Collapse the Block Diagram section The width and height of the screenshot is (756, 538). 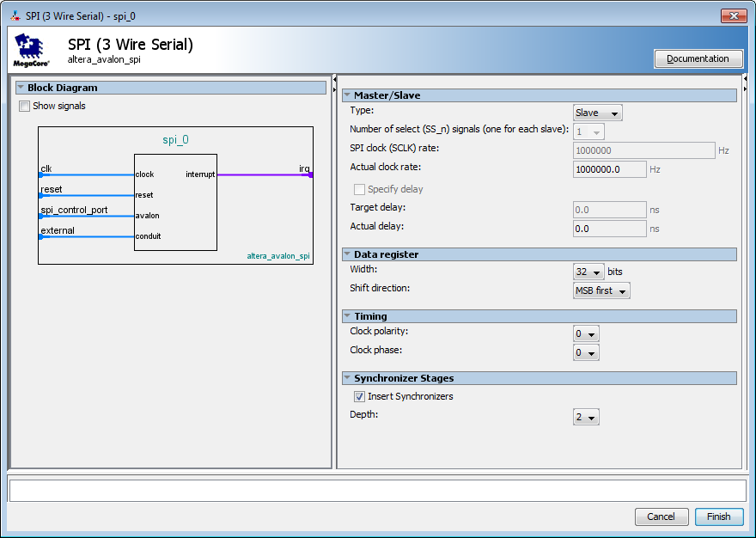click(21, 88)
